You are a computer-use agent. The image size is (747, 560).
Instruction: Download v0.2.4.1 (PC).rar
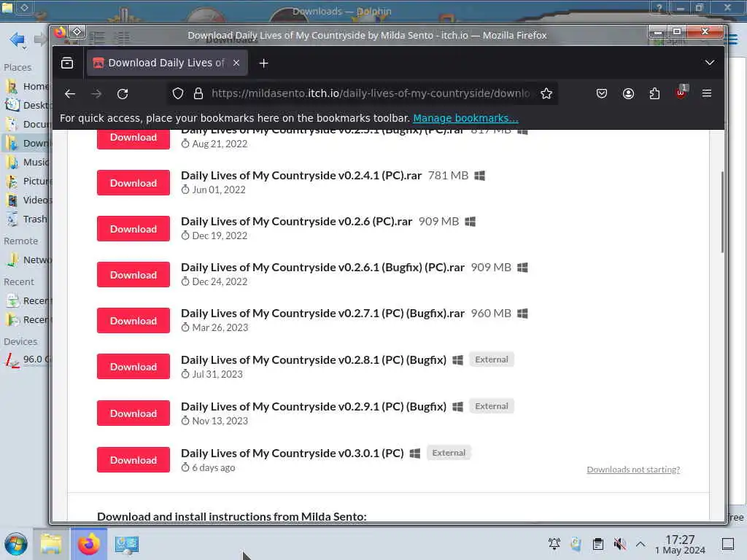point(133,183)
